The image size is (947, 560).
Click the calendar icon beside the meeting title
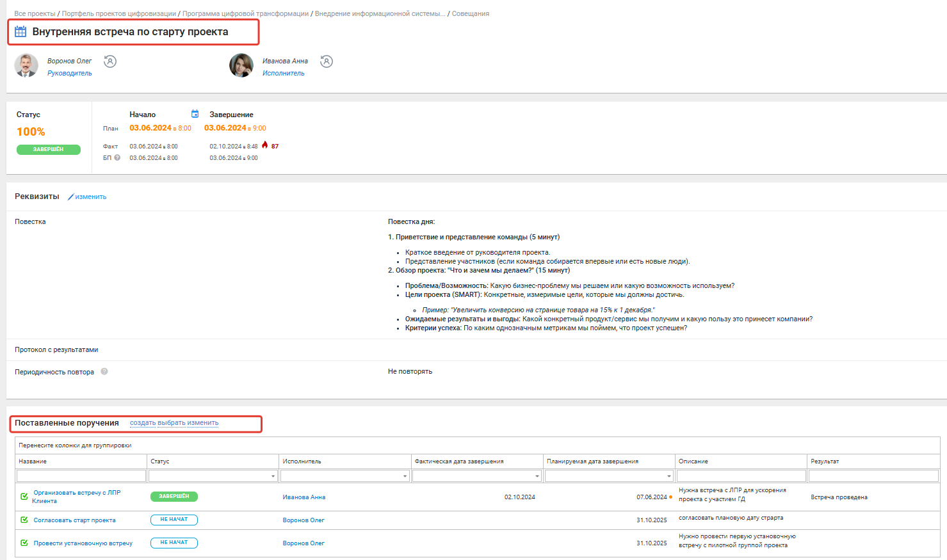point(20,31)
